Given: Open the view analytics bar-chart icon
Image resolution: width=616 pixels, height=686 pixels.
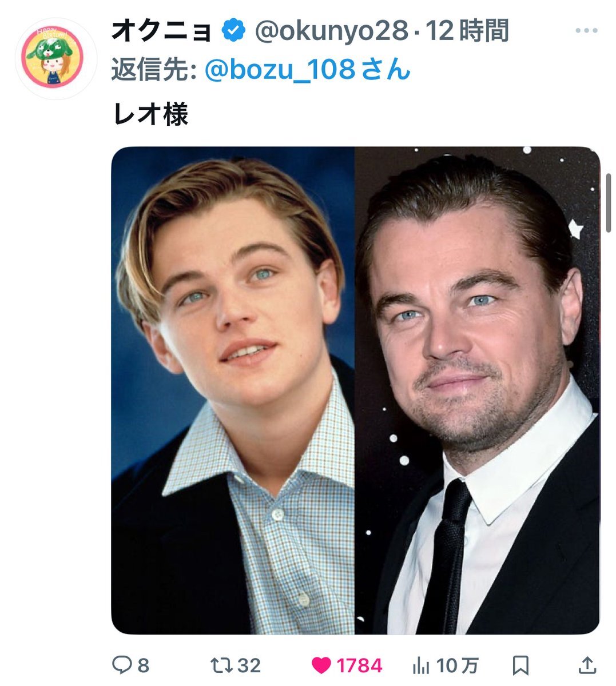Looking at the screenshot, I should tap(421, 665).
